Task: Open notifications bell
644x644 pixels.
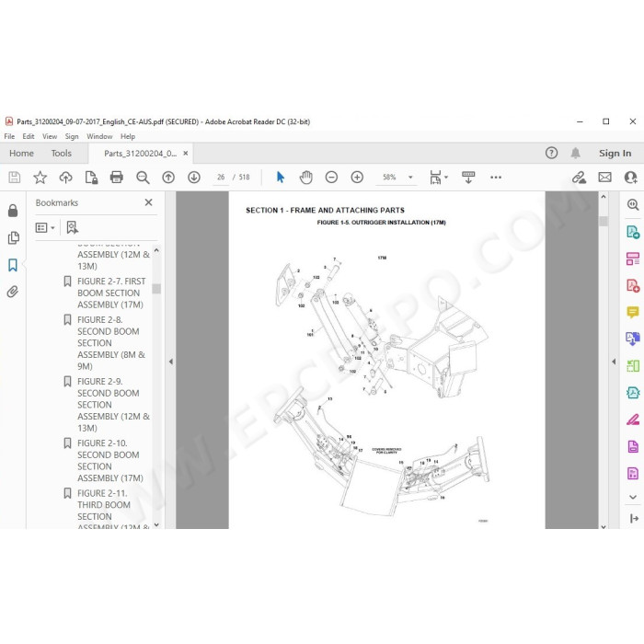Action: click(575, 154)
